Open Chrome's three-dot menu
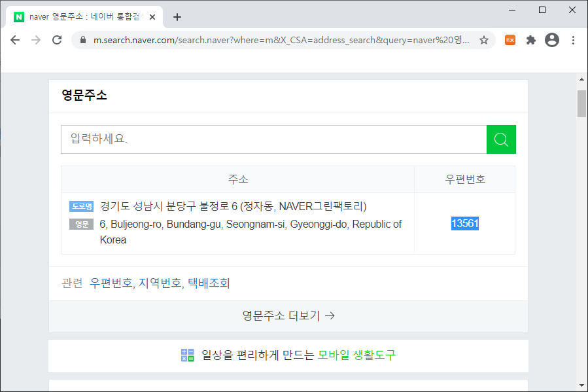Image resolution: width=588 pixels, height=392 pixels. coord(573,40)
